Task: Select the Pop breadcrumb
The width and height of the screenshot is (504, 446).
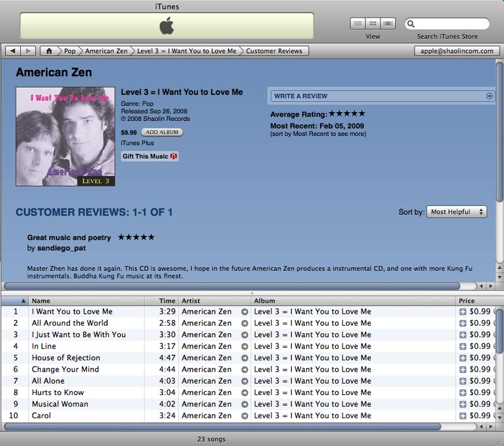Action: (x=69, y=51)
